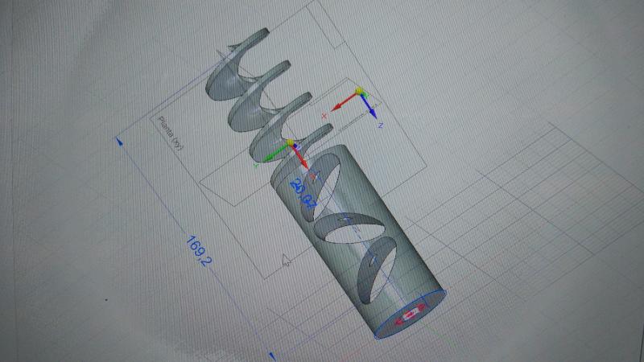Select the yellow origin ball of upper triad
Viewport: 644px width, 362px height.
click(x=361, y=92)
